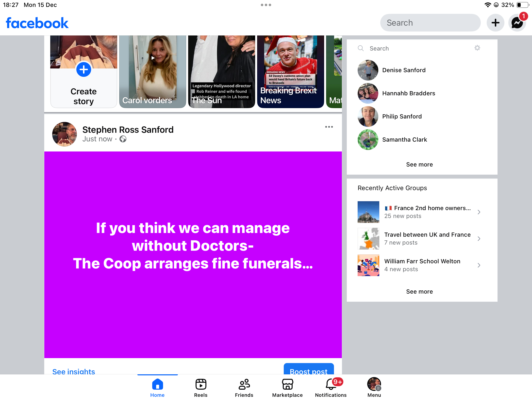
Task: Click See more under contacts list
Action: [419, 165]
